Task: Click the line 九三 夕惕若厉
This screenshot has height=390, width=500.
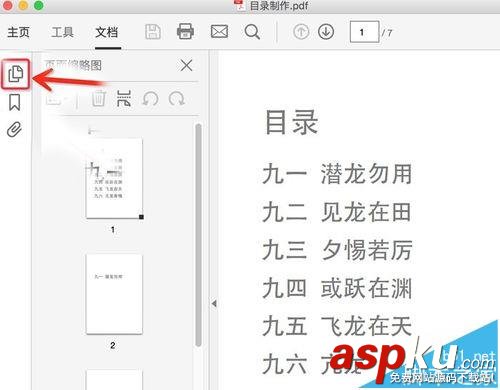Action: 337,250
